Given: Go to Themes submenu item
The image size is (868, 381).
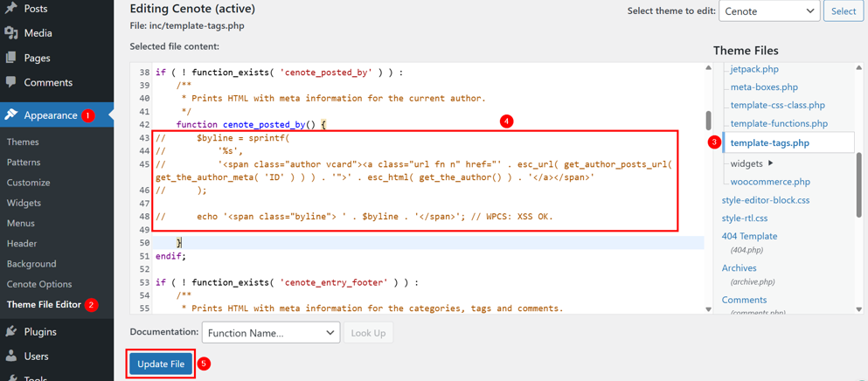Looking at the screenshot, I should [x=23, y=142].
